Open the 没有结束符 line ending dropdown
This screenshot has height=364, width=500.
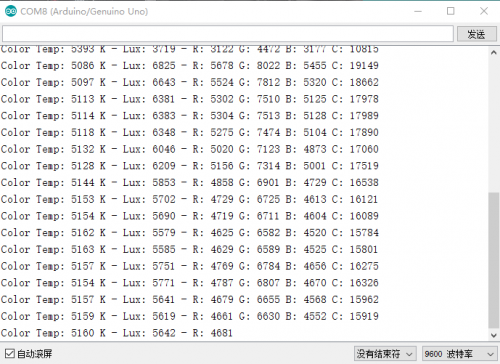click(x=385, y=354)
